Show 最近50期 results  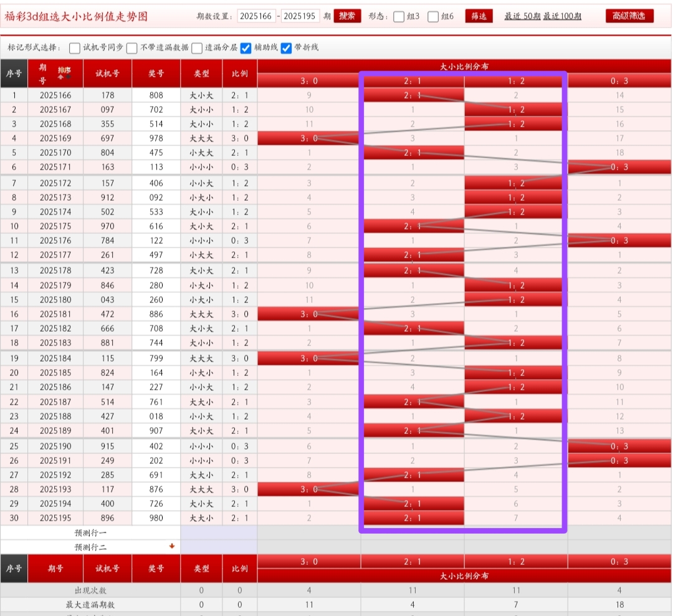tap(522, 16)
